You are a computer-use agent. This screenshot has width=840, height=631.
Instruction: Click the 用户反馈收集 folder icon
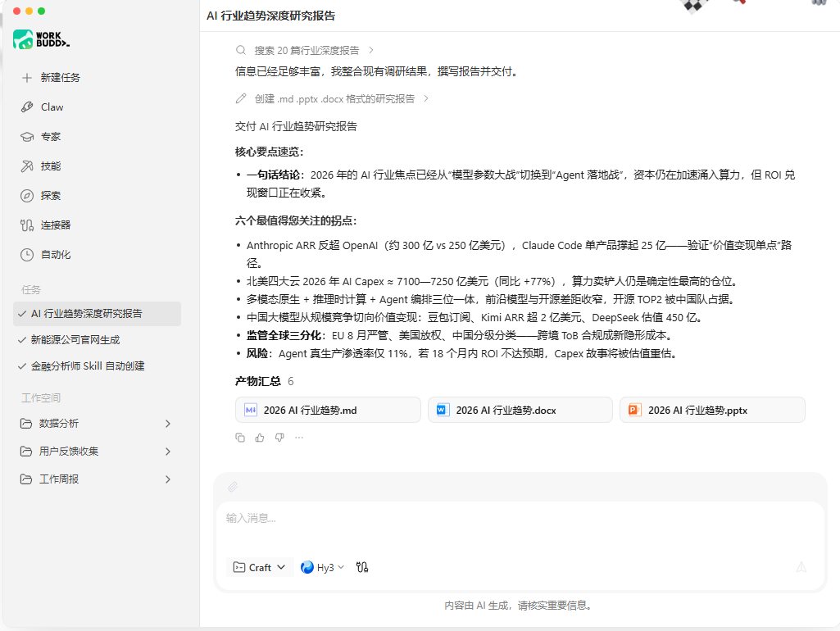[26, 451]
